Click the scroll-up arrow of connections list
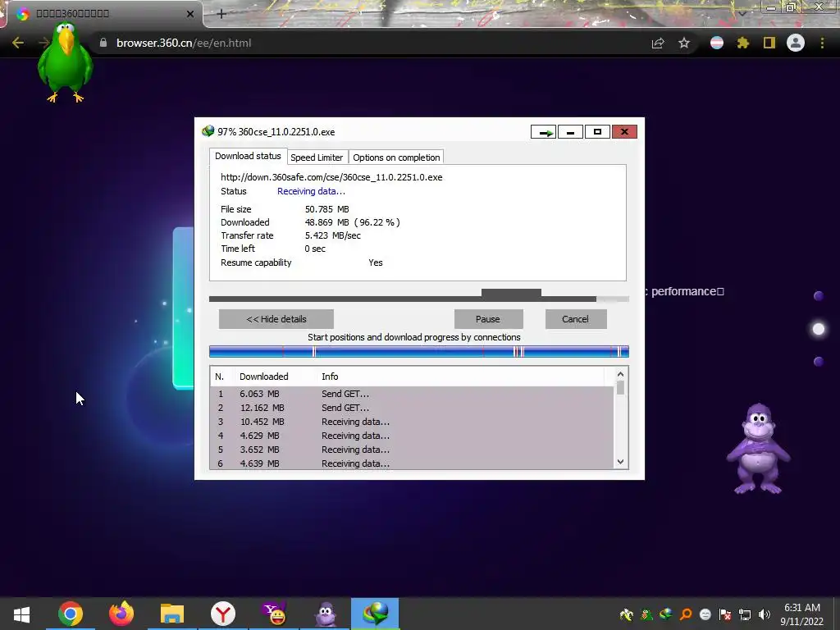840x630 pixels. [620, 374]
